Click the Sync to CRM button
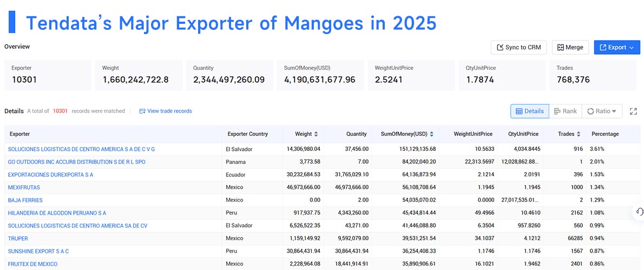644x270 pixels. pyautogui.click(x=519, y=47)
